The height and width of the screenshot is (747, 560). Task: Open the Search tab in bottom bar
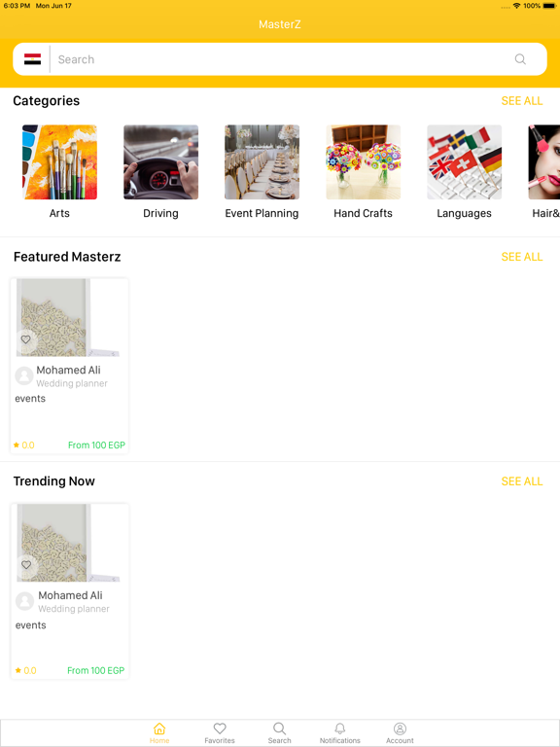click(280, 732)
